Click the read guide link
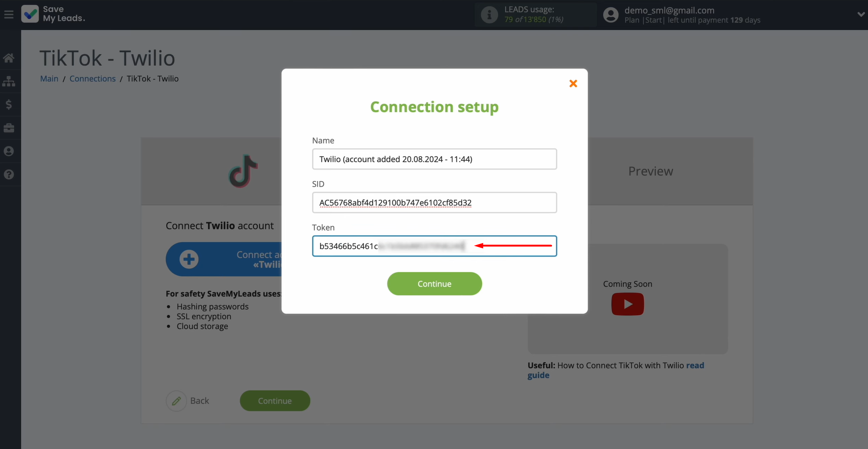This screenshot has width=868, height=449. tap(695, 365)
